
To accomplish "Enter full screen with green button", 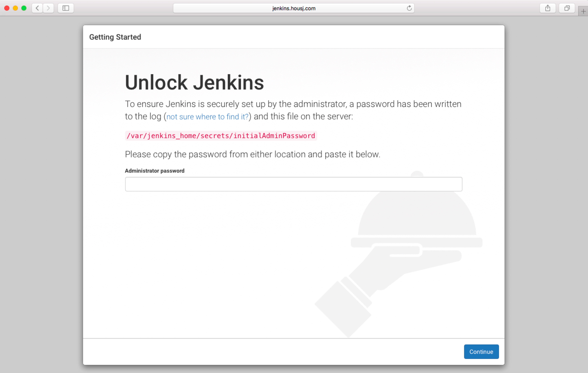I will 24,8.
